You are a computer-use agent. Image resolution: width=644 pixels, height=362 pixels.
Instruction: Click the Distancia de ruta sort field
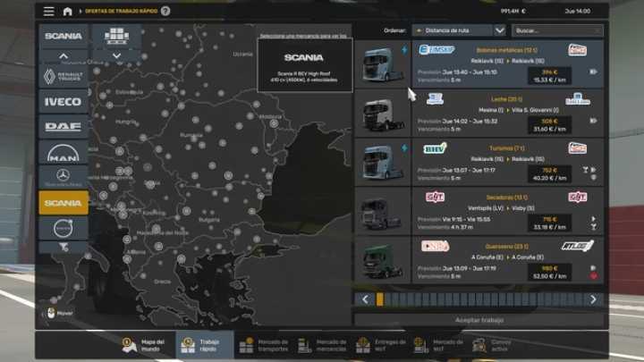point(453,30)
